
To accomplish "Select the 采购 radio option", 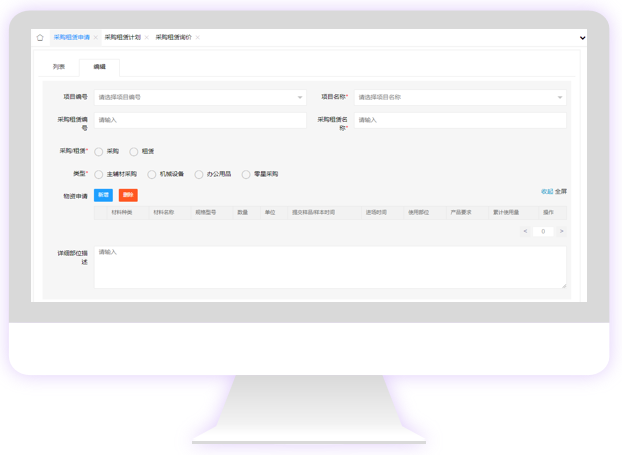I will (x=99, y=152).
